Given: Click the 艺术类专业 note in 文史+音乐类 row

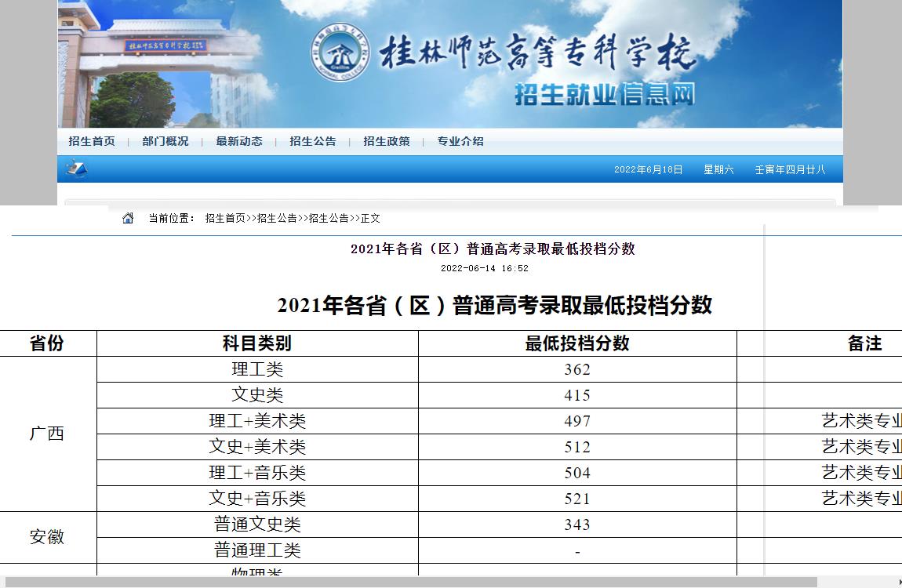Looking at the screenshot, I should click(x=862, y=499).
